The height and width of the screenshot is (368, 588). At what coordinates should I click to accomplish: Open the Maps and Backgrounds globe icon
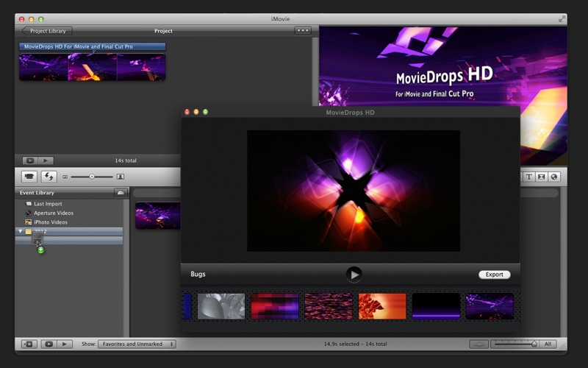click(554, 177)
